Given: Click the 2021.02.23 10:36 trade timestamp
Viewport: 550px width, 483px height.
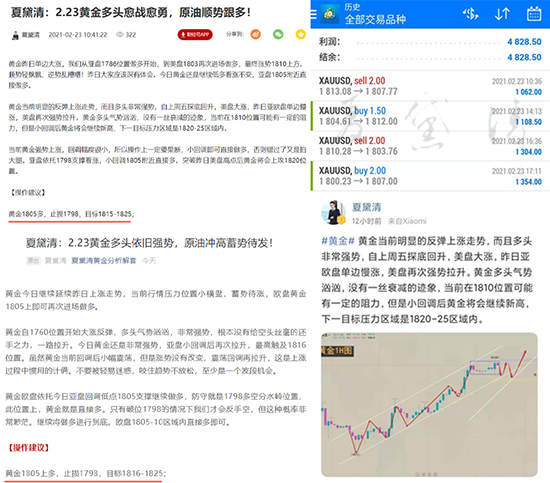Looking at the screenshot, I should coord(517,81).
